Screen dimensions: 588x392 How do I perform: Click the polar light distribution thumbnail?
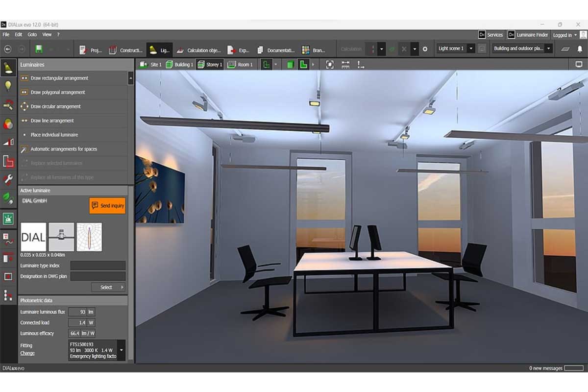click(89, 237)
